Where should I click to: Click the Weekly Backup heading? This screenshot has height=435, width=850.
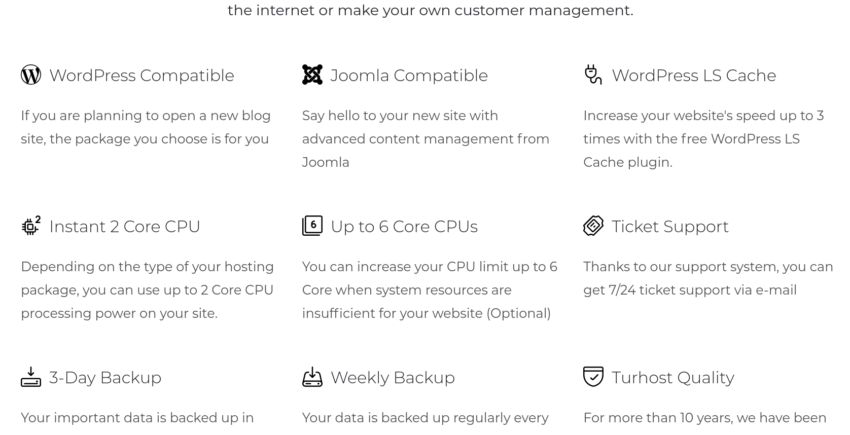click(x=392, y=377)
